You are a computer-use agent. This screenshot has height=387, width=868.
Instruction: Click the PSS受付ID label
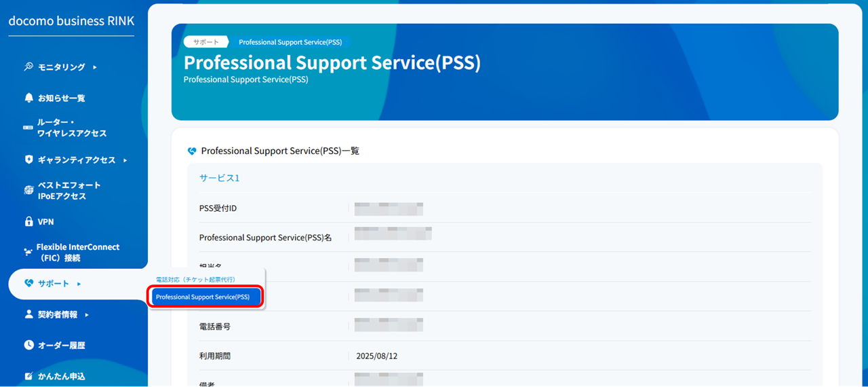pyautogui.click(x=218, y=208)
